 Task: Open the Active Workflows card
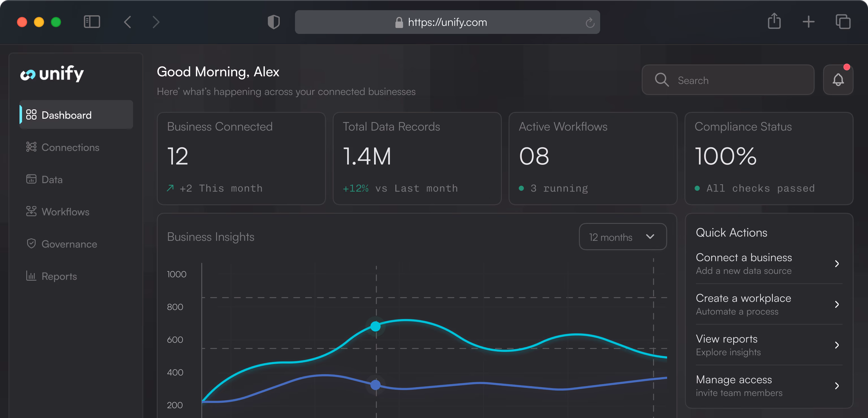point(593,159)
